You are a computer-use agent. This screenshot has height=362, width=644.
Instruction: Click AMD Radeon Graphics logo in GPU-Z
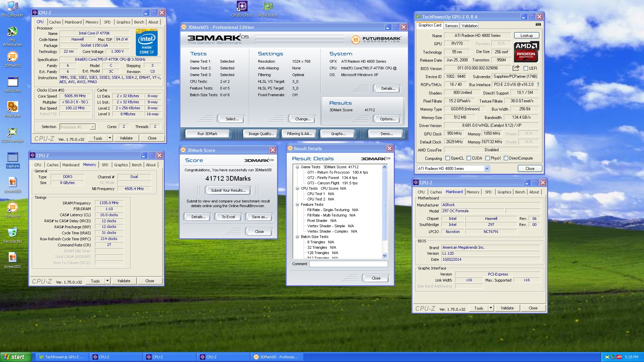526,52
